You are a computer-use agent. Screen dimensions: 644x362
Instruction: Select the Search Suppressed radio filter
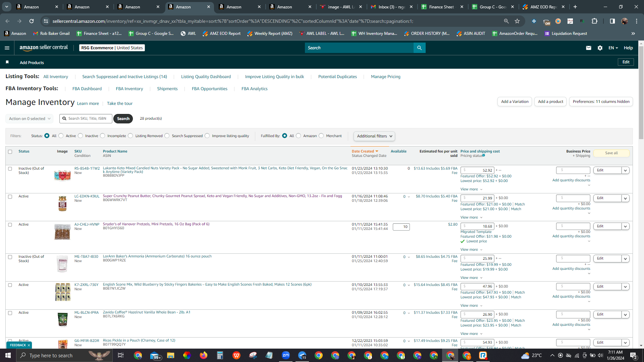tap(167, 136)
